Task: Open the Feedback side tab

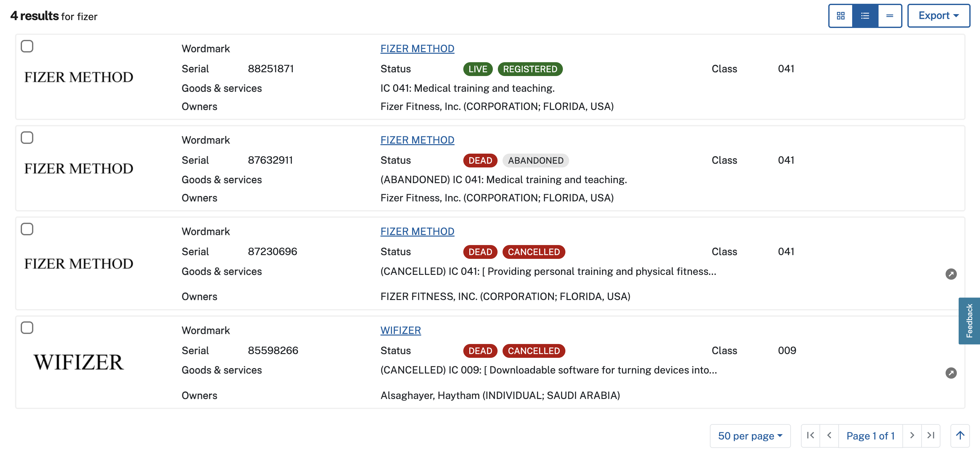Action: [969, 321]
